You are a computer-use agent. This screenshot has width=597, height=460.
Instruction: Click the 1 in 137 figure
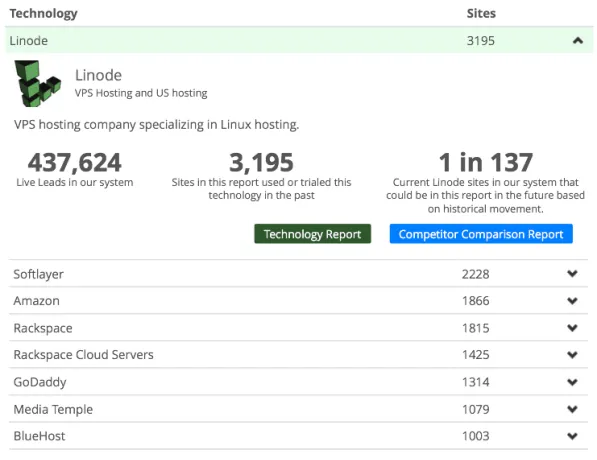coord(485,162)
